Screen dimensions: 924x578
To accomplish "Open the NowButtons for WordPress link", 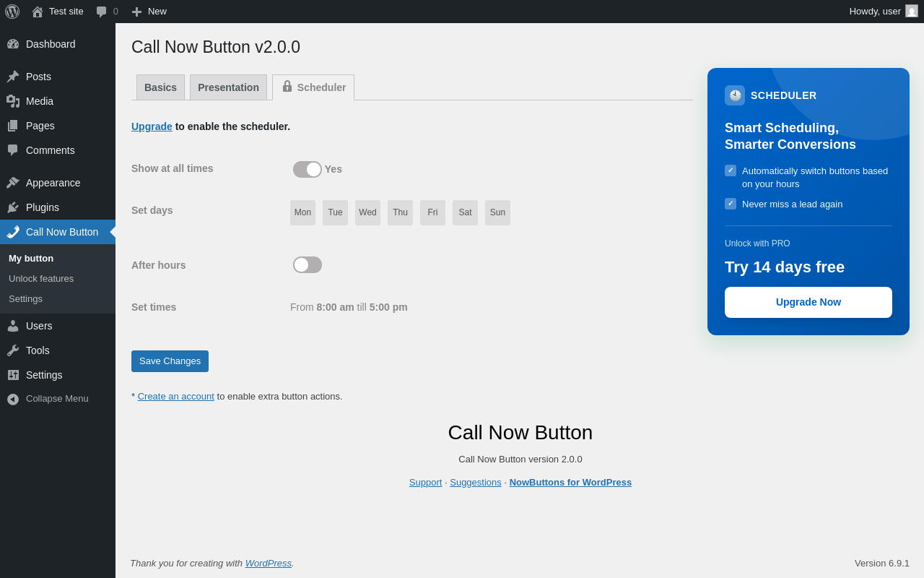I will coord(570,483).
